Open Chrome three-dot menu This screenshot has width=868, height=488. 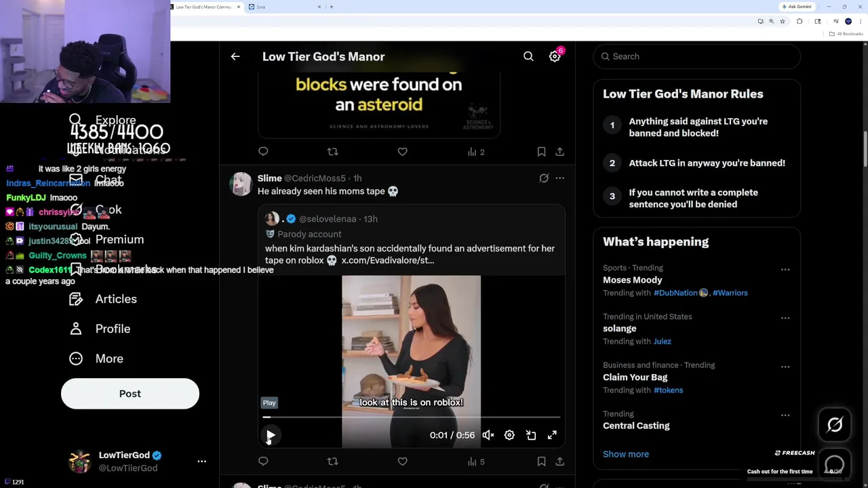pos(860,22)
